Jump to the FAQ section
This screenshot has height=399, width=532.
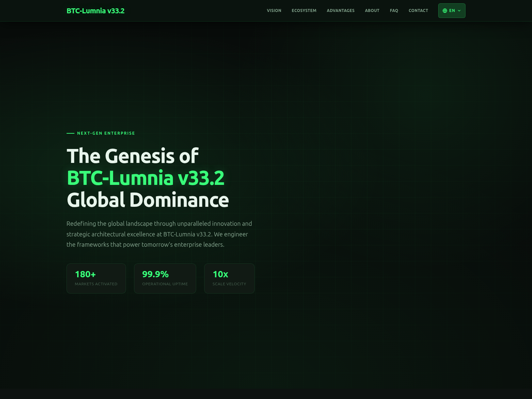point(394,11)
